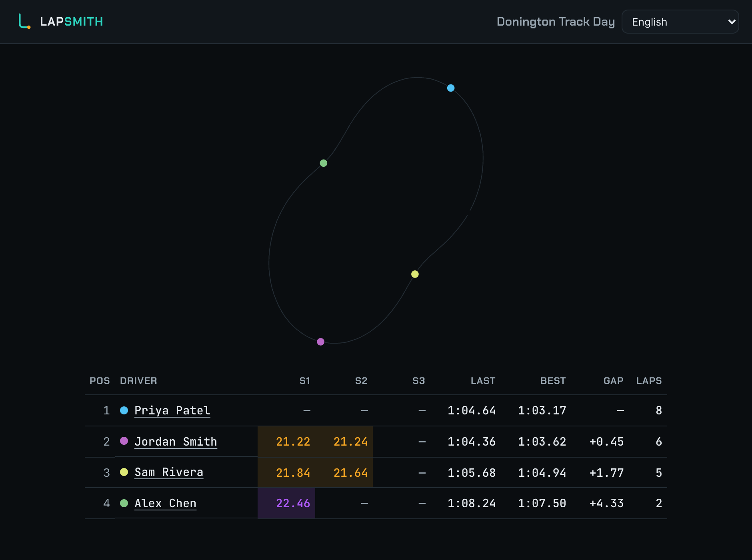This screenshot has width=752, height=560.
Task: Open Alex Chen driver link
Action: click(165, 503)
